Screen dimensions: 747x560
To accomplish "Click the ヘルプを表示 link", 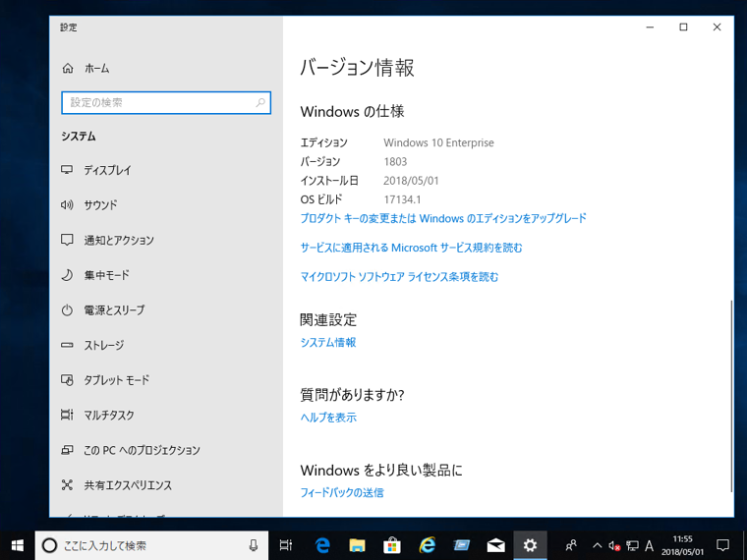I will [328, 418].
